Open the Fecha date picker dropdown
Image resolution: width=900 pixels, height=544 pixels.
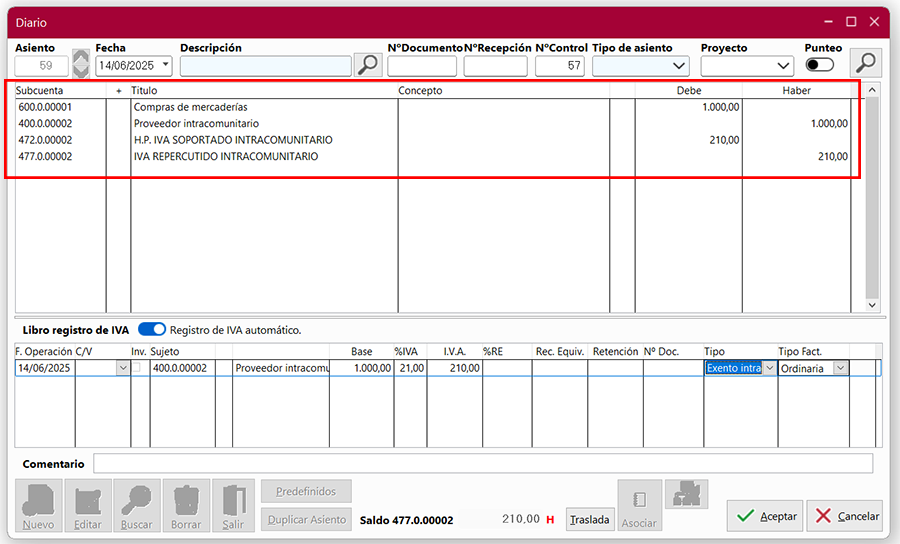click(x=164, y=66)
